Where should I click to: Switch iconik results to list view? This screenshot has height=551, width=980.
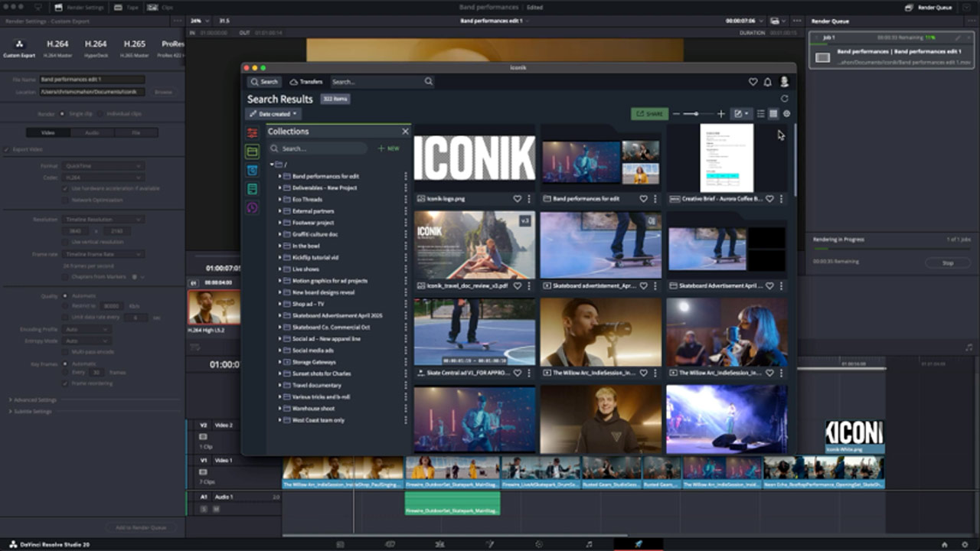[761, 114]
